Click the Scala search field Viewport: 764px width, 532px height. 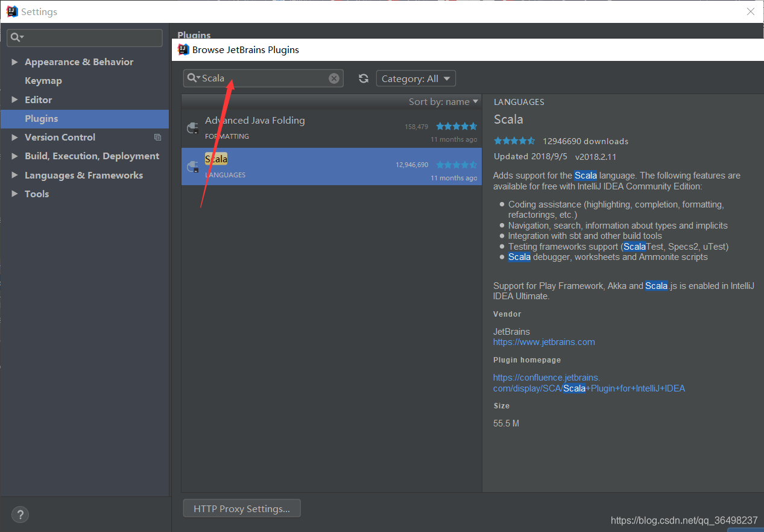point(264,78)
